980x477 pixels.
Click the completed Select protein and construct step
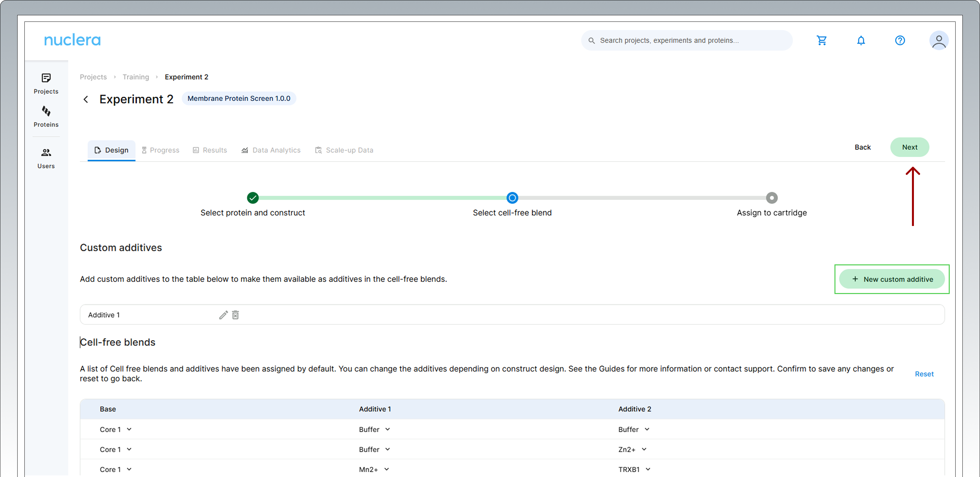[x=253, y=198]
